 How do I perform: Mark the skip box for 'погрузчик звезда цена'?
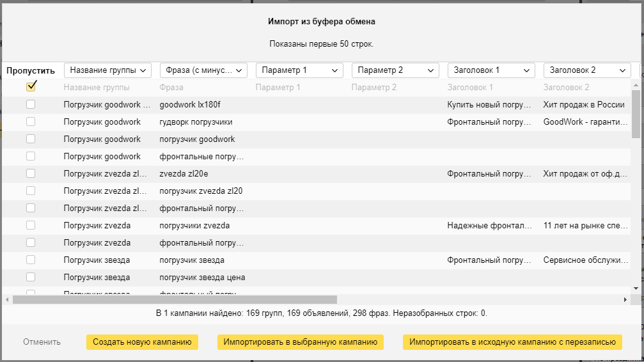(31, 277)
